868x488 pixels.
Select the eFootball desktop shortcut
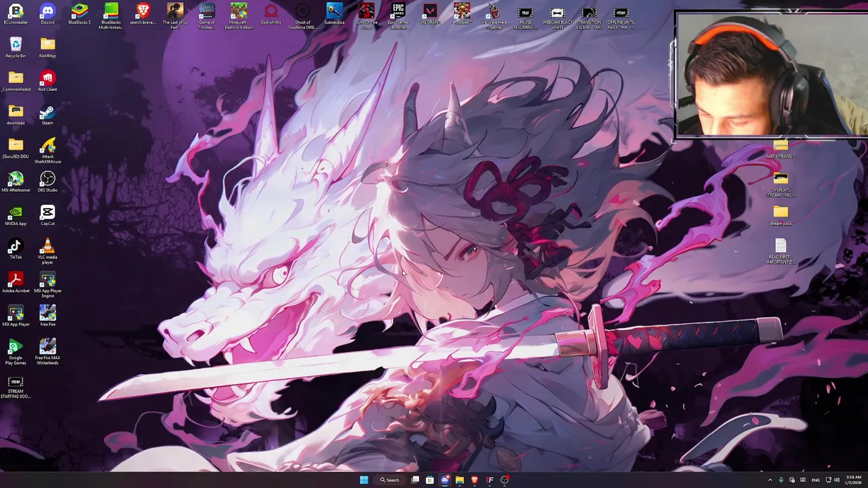pyautogui.click(x=462, y=14)
